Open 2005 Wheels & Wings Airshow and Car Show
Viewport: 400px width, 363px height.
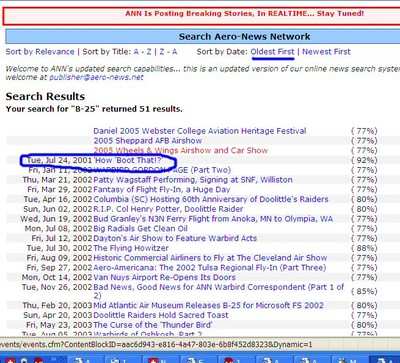(181, 150)
